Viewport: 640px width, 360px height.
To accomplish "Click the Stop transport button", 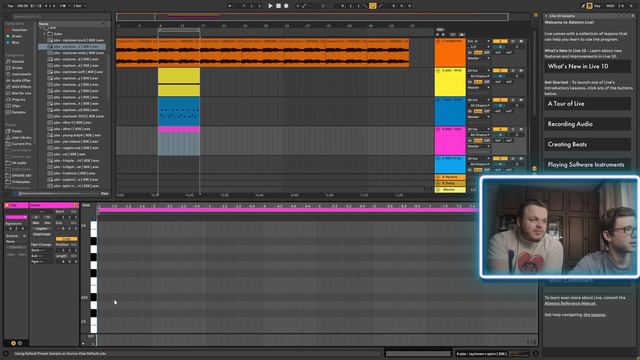I will click(x=278, y=6).
